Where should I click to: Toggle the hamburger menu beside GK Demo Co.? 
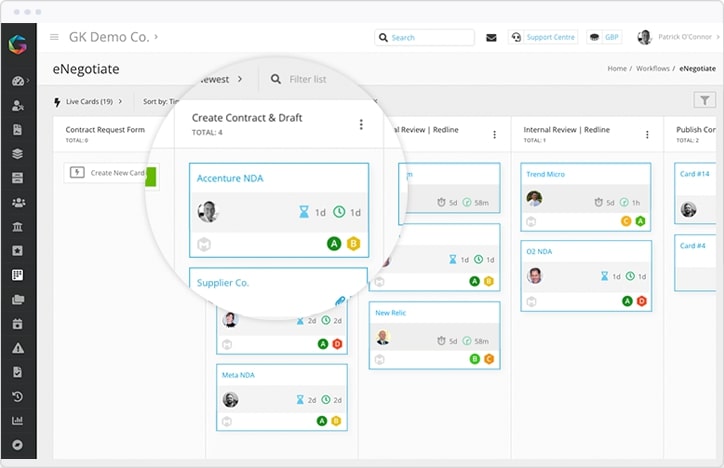pyautogui.click(x=54, y=38)
